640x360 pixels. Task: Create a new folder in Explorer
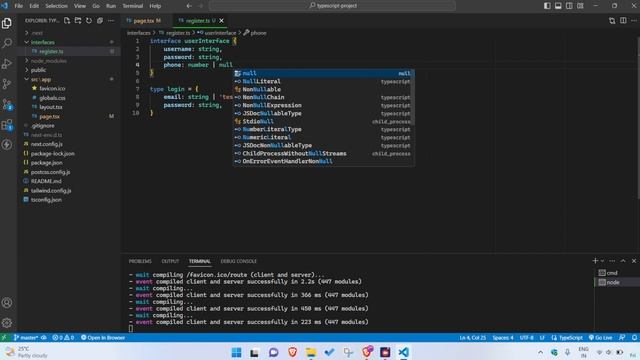(x=78, y=20)
